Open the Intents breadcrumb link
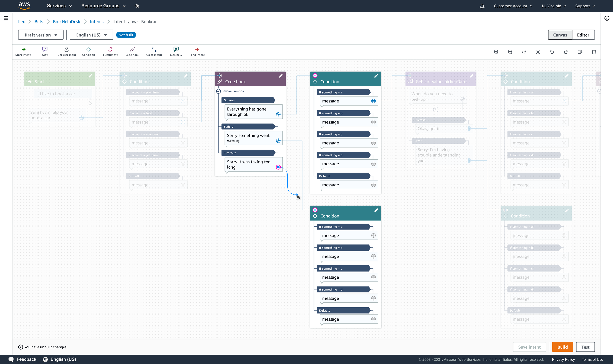This screenshot has height=364, width=613. coord(97,22)
